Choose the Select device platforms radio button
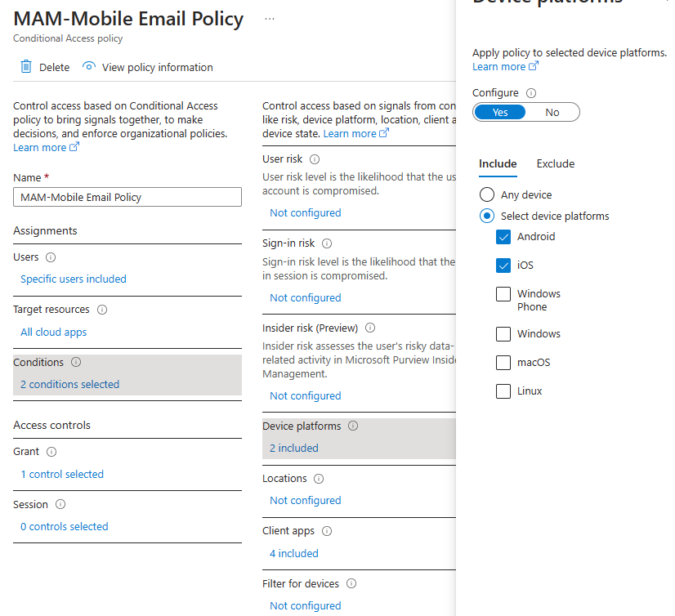Image resolution: width=675 pixels, height=616 pixels. (x=487, y=216)
